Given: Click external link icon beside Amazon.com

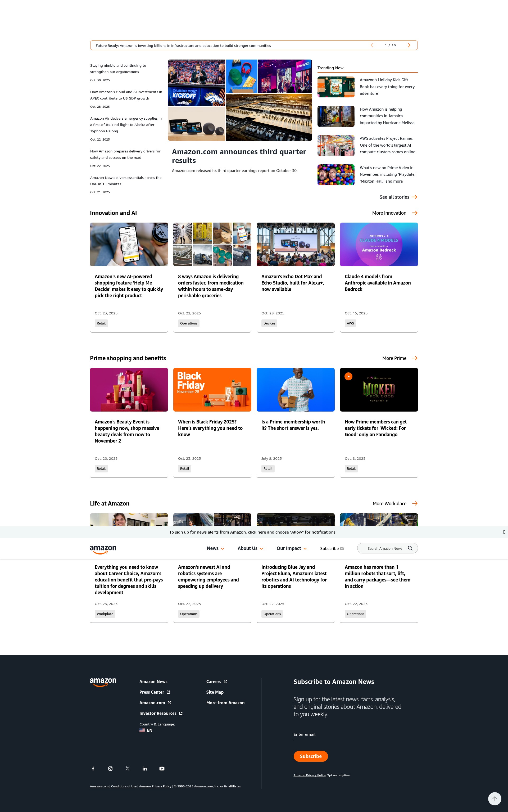Looking at the screenshot, I should pyautogui.click(x=169, y=703).
